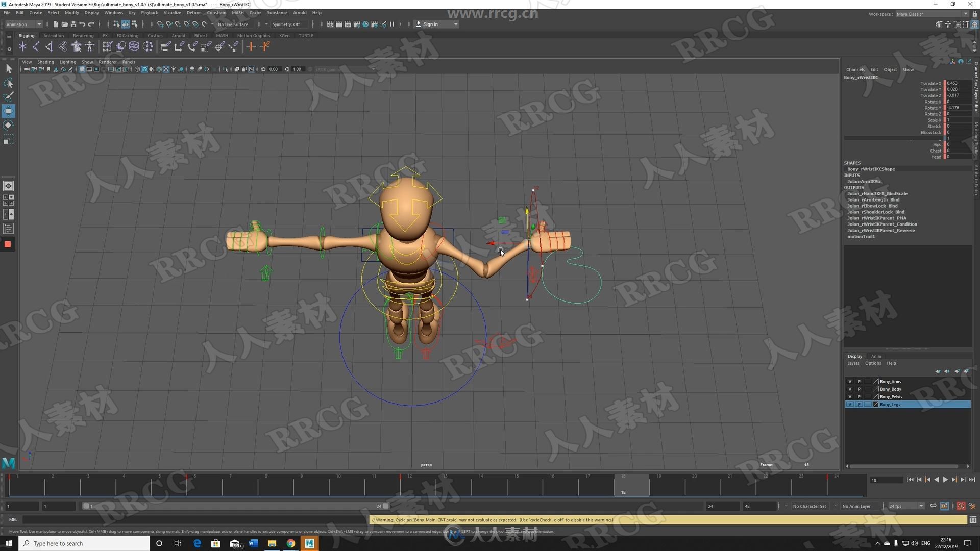980x551 pixels.
Task: Click the Parent Constraint shelf icon
Action: click(165, 47)
